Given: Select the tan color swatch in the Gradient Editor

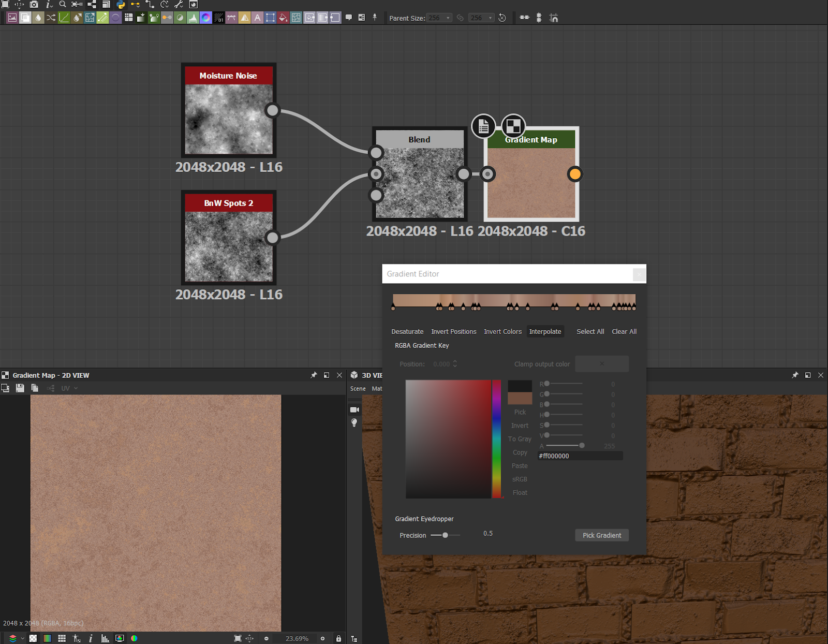Looking at the screenshot, I should click(x=520, y=398).
